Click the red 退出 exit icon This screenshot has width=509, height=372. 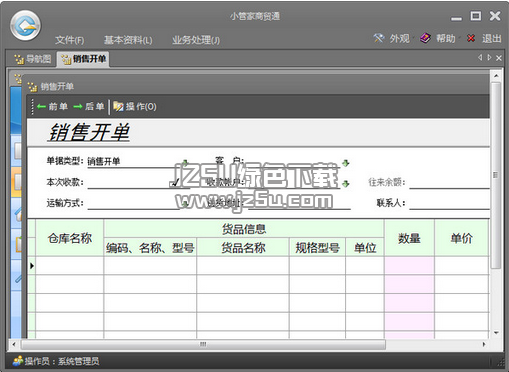click(x=471, y=38)
